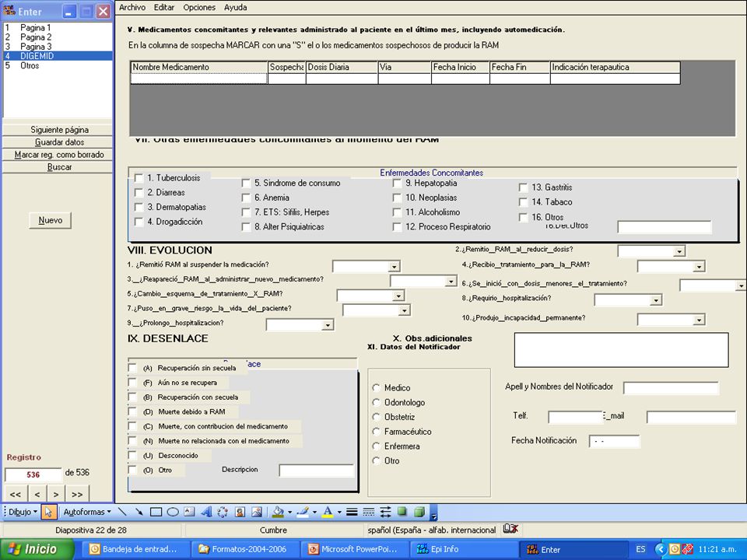Open the Requirió hospitalización dropdown
747x560 pixels.
(656, 300)
